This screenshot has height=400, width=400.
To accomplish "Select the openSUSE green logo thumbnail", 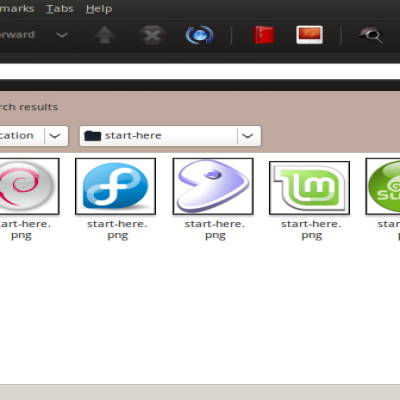I will click(383, 186).
